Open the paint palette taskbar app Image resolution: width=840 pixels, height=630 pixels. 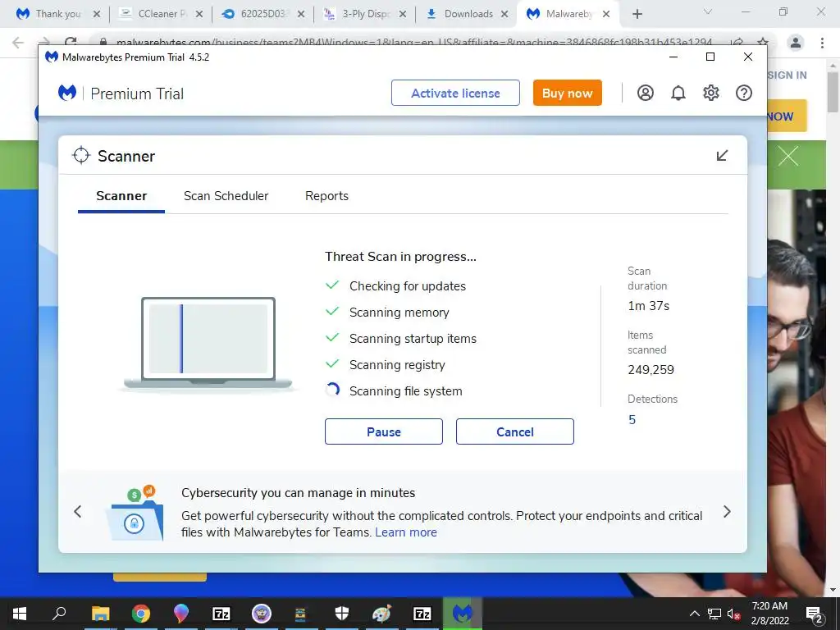pyautogui.click(x=382, y=614)
